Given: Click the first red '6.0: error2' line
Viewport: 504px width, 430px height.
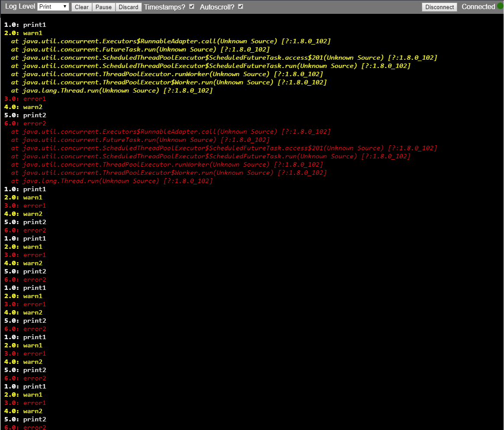Looking at the screenshot, I should (25, 124).
